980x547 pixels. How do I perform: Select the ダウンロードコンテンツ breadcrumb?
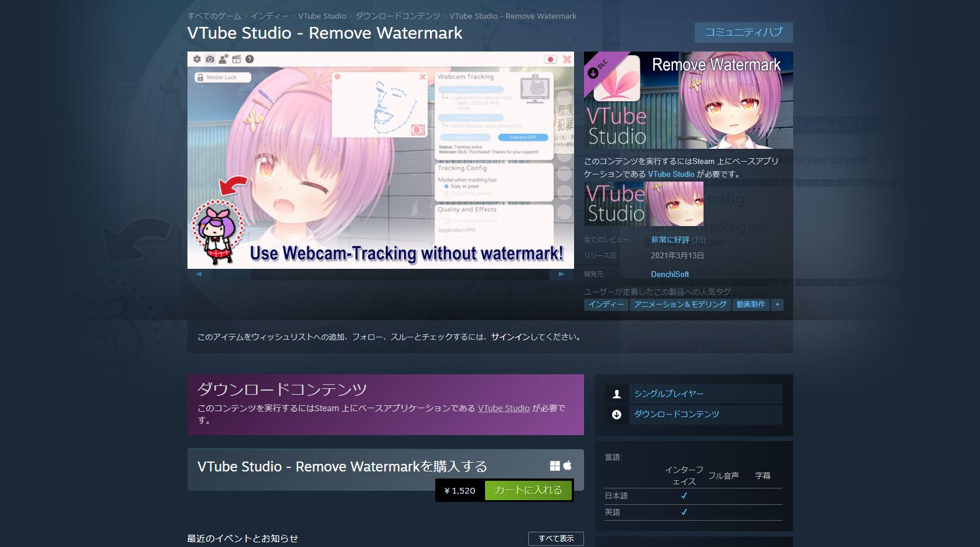click(398, 16)
